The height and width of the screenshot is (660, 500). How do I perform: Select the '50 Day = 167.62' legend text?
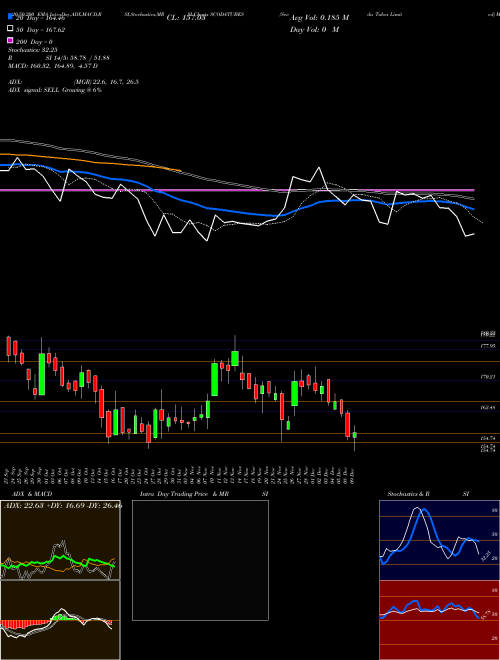coord(40,30)
